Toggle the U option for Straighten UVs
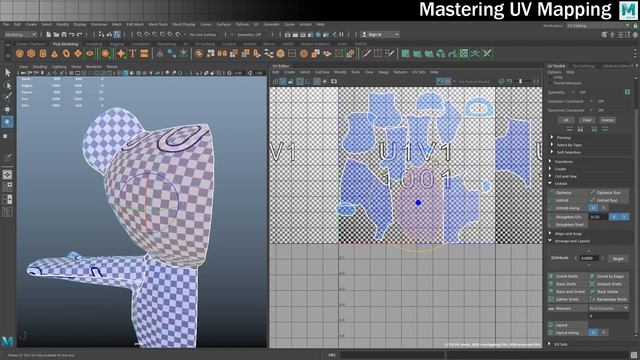 [614, 217]
